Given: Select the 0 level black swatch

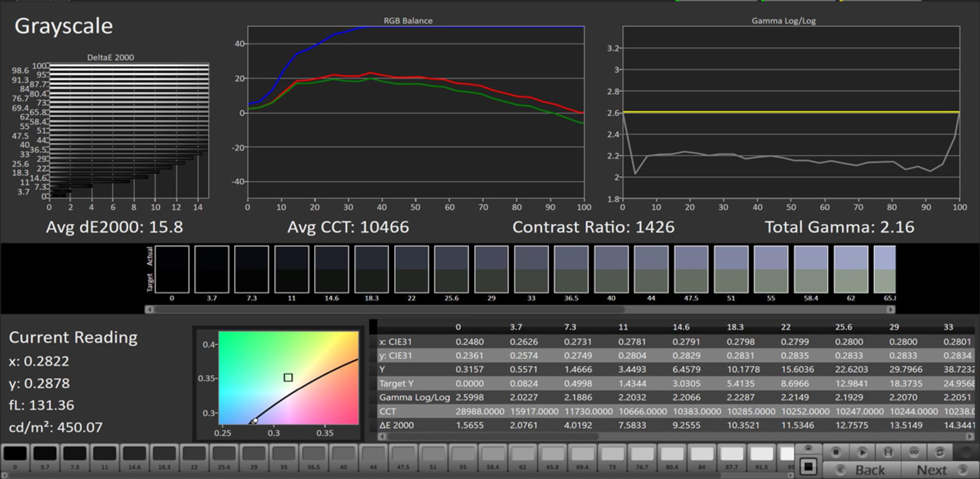Looking at the screenshot, I should tap(15, 458).
